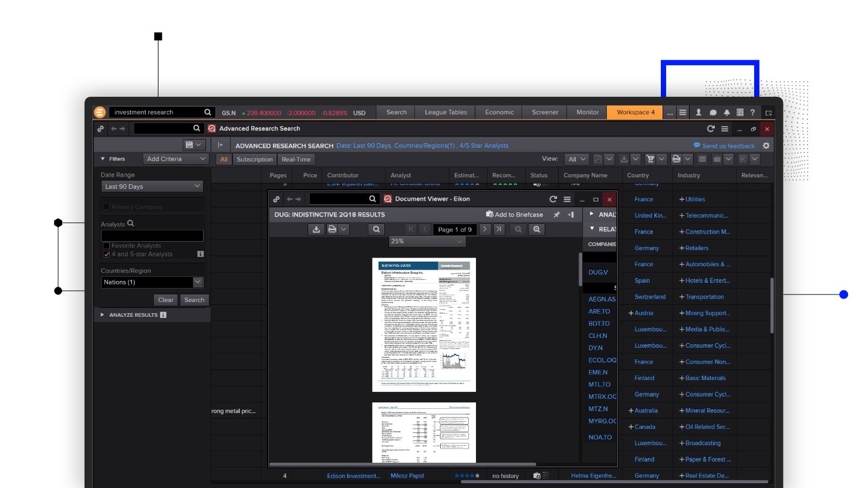Open the user profile icon
Image resolution: width=868 pixels, height=488 pixels.
(698, 113)
